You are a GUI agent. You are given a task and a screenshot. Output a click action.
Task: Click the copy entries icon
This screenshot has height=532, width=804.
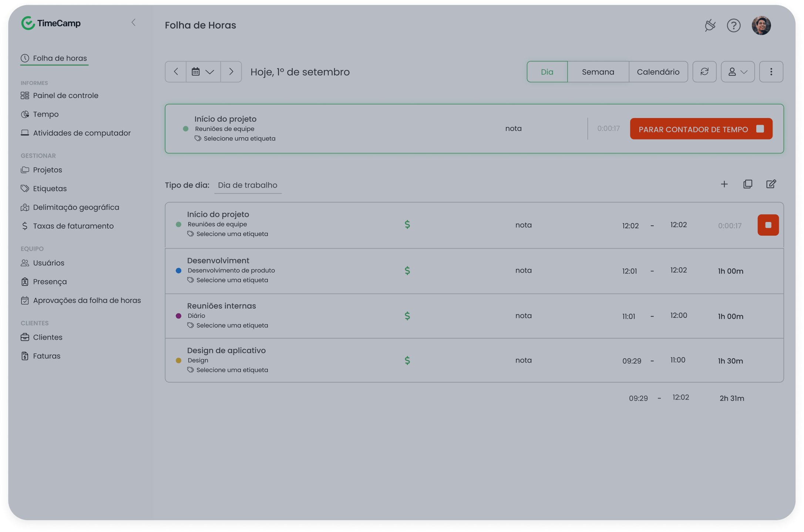coord(748,184)
